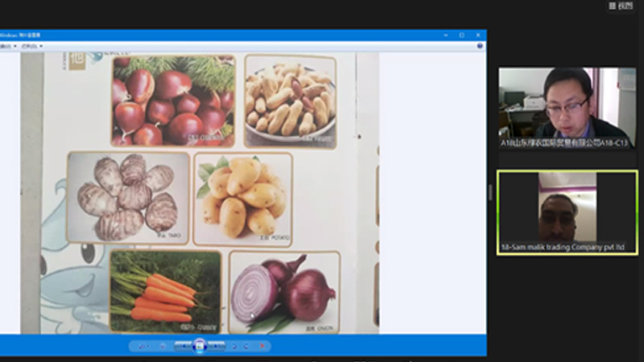The height and width of the screenshot is (362, 644).
Task: Open the photo viewer help icon
Action: [x=480, y=46]
